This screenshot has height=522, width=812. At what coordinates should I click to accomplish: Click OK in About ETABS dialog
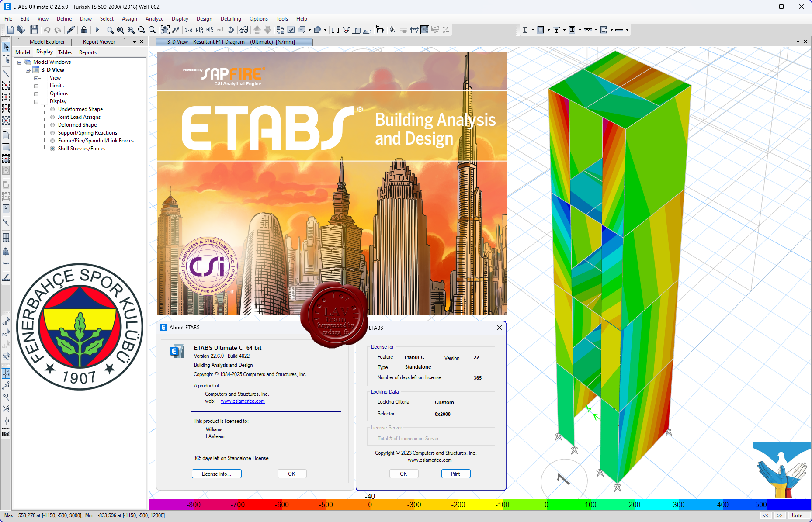click(292, 474)
